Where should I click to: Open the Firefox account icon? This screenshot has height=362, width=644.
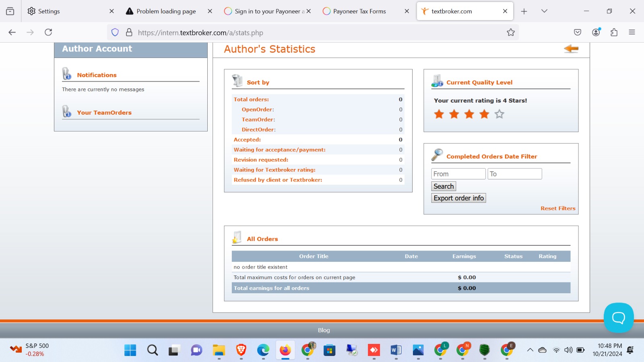[596, 32]
